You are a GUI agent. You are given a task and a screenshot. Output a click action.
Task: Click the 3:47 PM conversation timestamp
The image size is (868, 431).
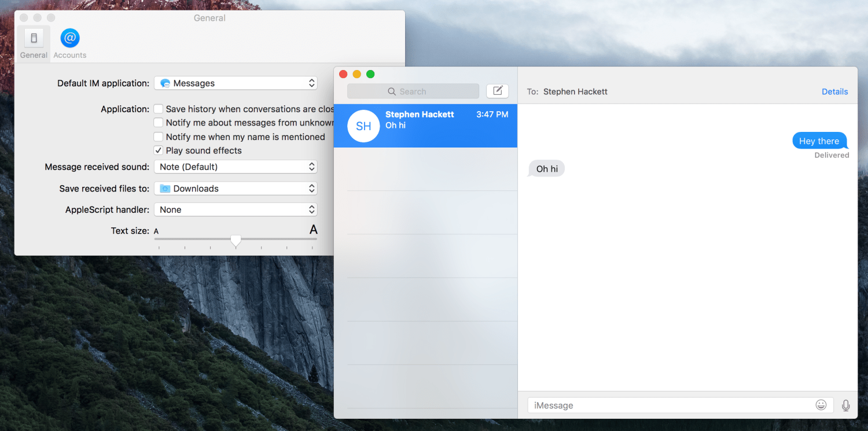click(492, 115)
